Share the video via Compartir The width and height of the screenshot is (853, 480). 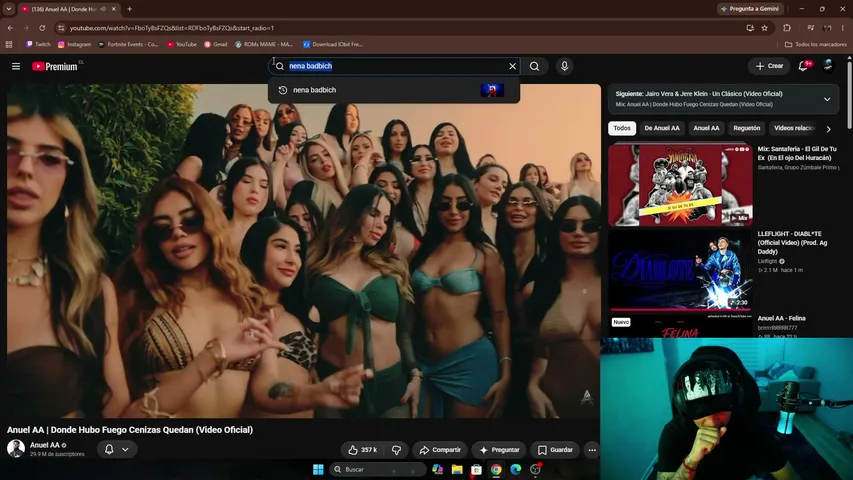coord(440,450)
